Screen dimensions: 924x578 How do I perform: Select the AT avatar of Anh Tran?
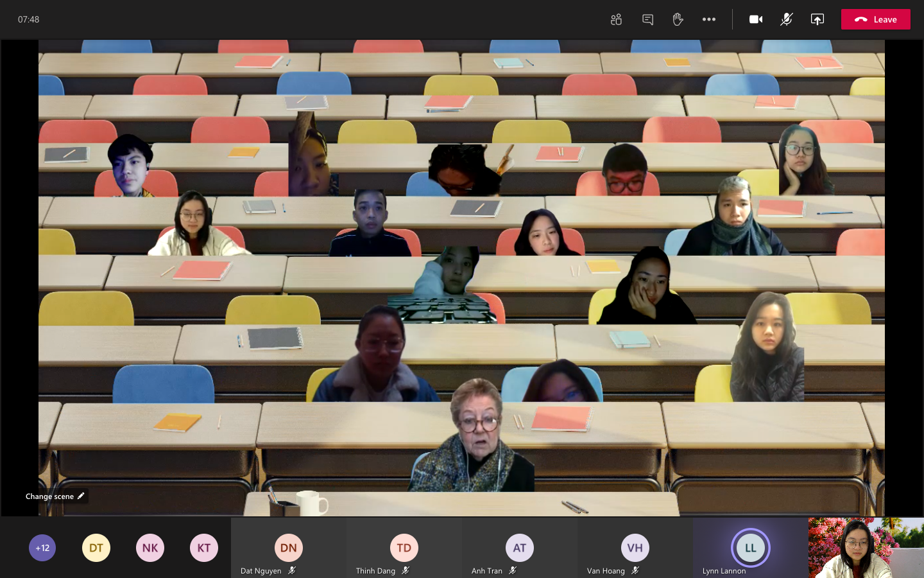coord(520,548)
